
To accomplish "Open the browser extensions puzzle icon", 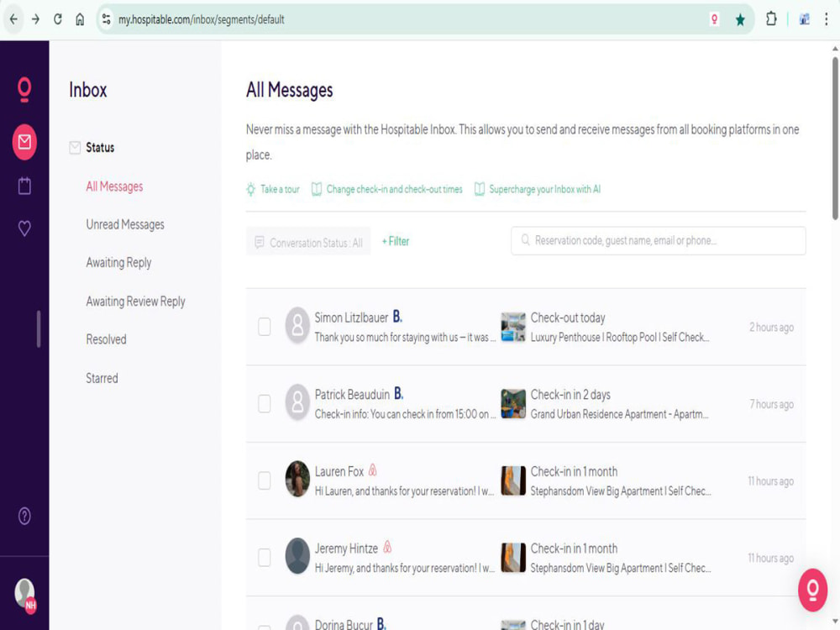I will point(771,19).
